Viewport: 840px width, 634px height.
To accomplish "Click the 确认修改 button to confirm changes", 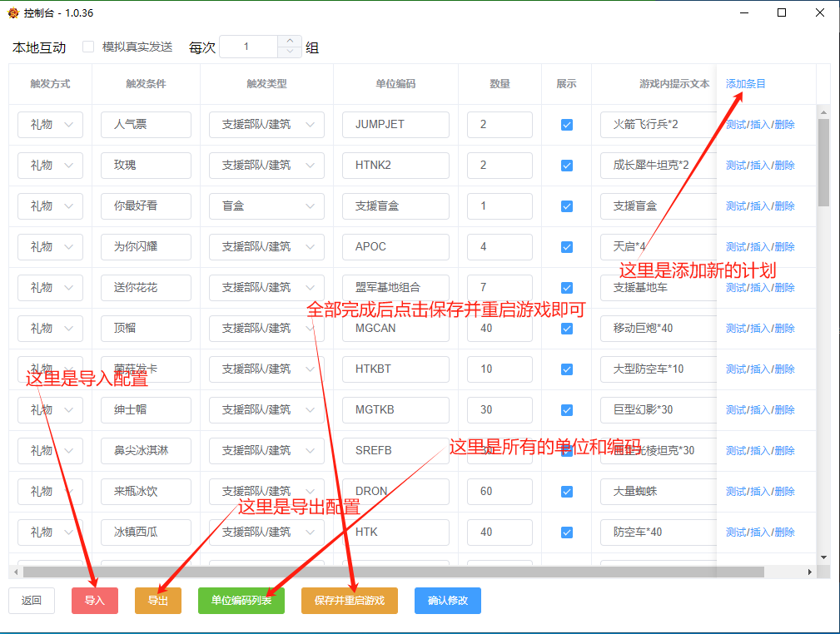I will point(447,600).
